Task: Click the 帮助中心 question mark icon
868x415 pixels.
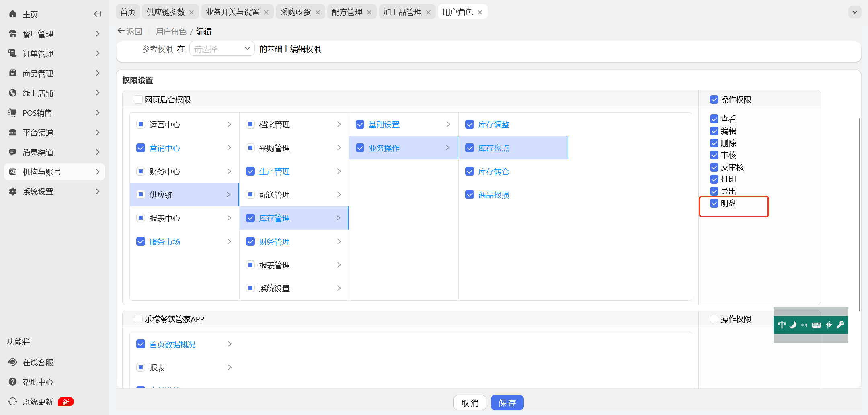Action: [13, 382]
